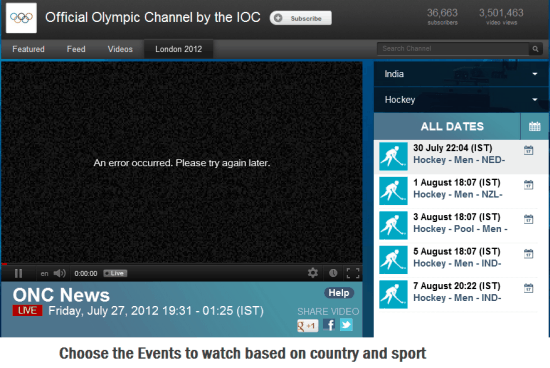This screenshot has height=368, width=550.
Task: Share video on Twitter
Action: click(346, 325)
